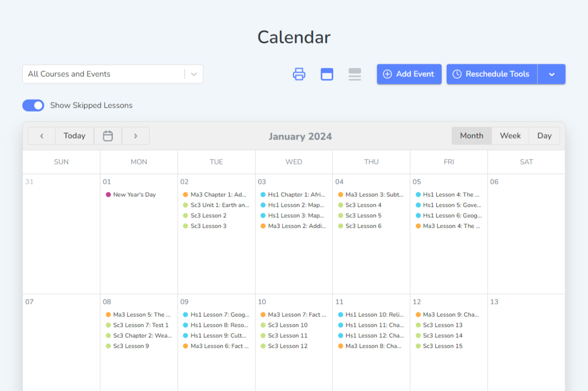Select the day cell numbered 07
Viewport: 588px width, 391px height.
(62, 343)
